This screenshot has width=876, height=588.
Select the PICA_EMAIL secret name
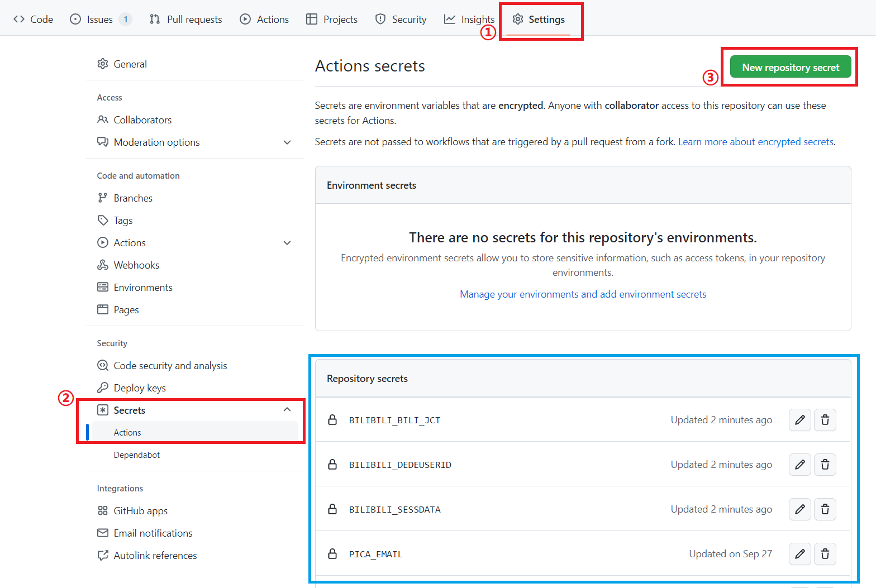[x=376, y=554]
